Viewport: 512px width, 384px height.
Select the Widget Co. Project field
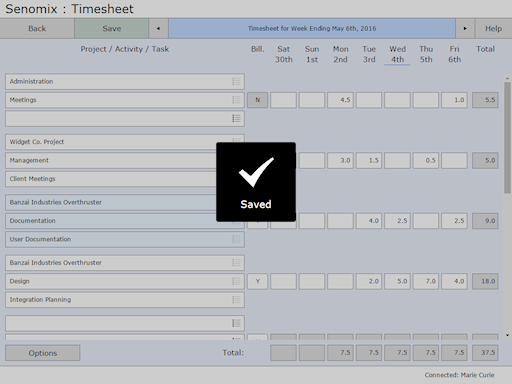[125, 142]
